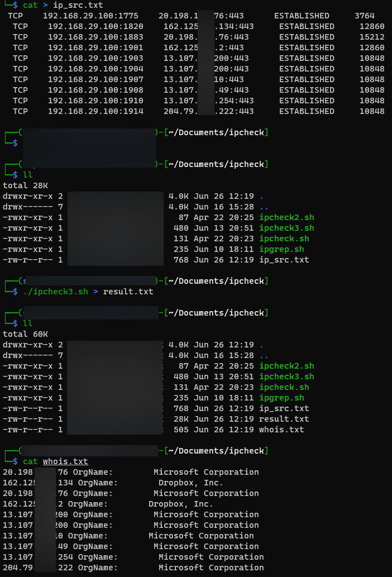Viewport: 392px width, 577px height.
Task: Click first 'Dropbox, Inc.' on the .134 row
Action: [x=191, y=483]
